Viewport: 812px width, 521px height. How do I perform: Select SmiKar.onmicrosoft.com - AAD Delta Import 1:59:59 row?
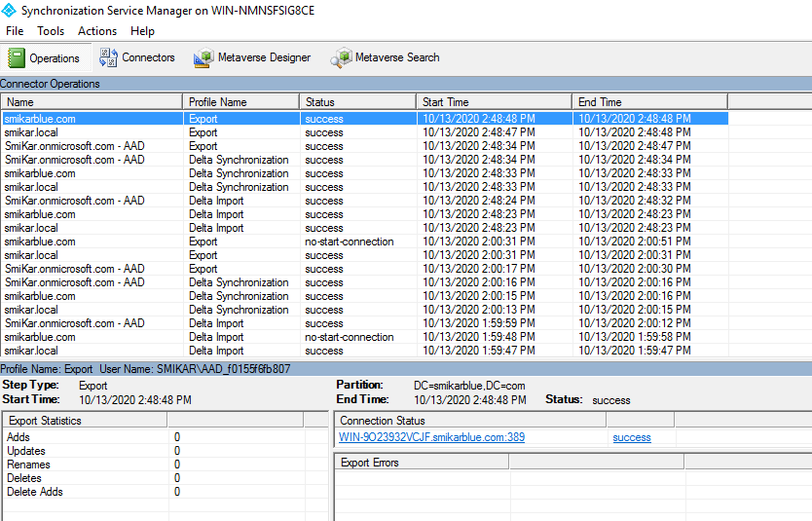coord(365,323)
